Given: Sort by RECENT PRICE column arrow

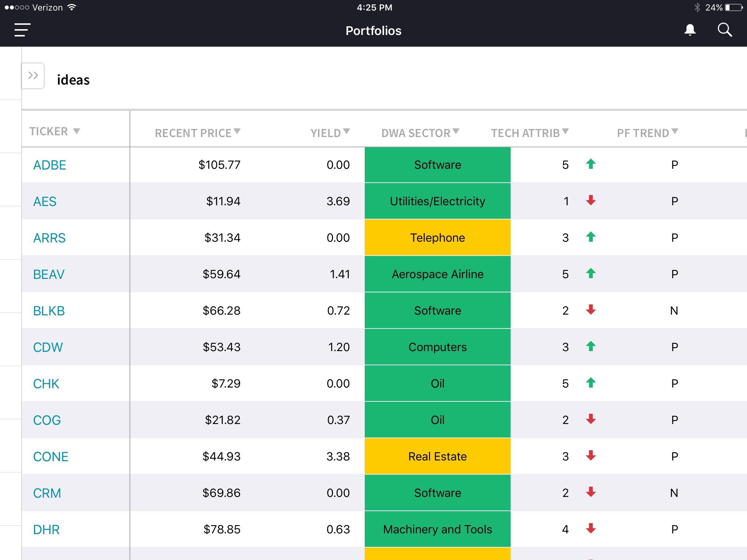Looking at the screenshot, I should tap(237, 131).
